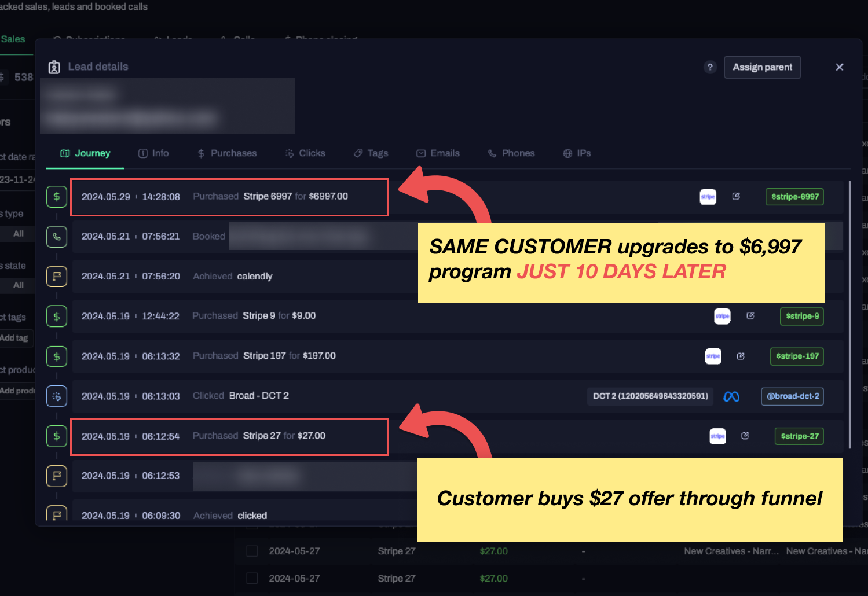This screenshot has width=868, height=596.
Task: Click the text Achieved clicked
Action: point(230,516)
